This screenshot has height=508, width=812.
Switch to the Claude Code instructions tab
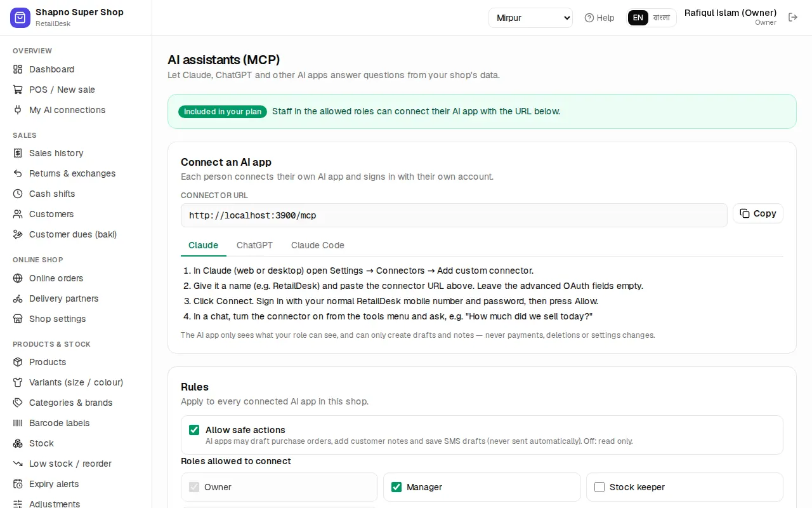coord(318,245)
